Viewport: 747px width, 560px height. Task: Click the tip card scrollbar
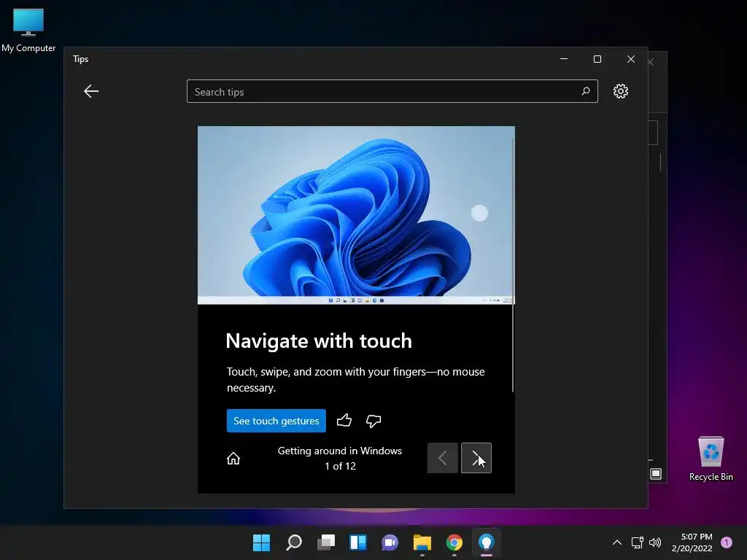[x=513, y=265]
